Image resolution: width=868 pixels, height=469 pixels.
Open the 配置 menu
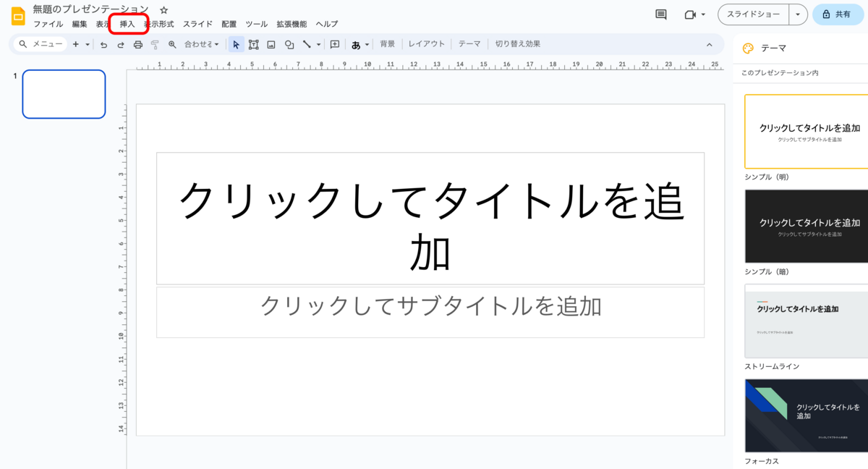pos(229,24)
